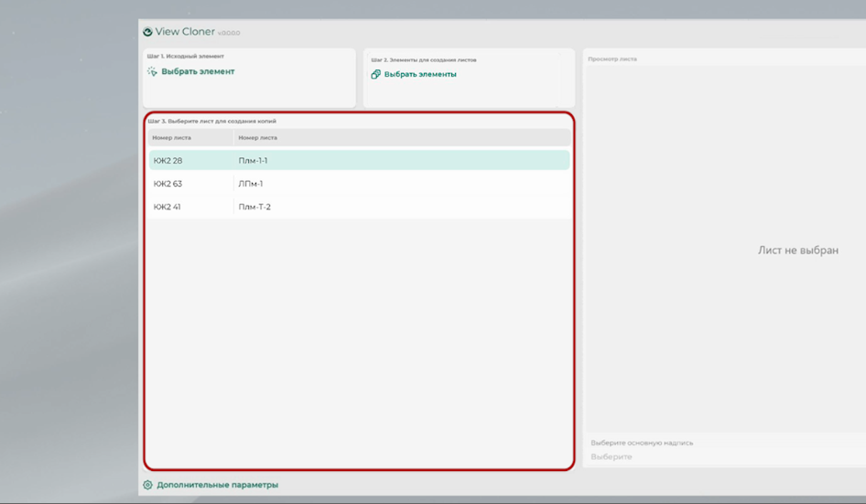
Task: Click the Просмотр листа panel title
Action: pos(613,59)
